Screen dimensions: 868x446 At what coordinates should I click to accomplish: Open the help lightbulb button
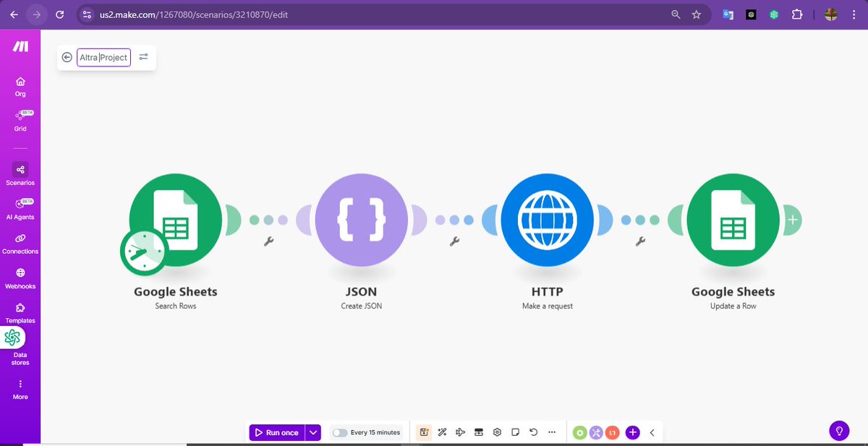point(839,430)
